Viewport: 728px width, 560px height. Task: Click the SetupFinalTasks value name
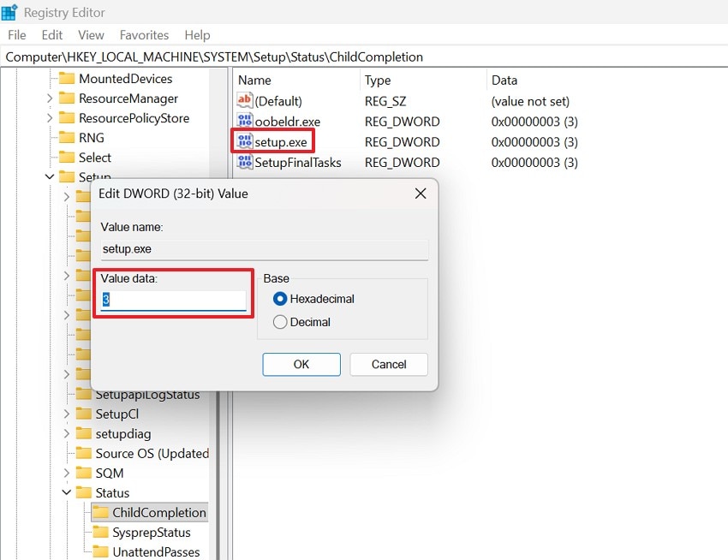pyautogui.click(x=297, y=162)
